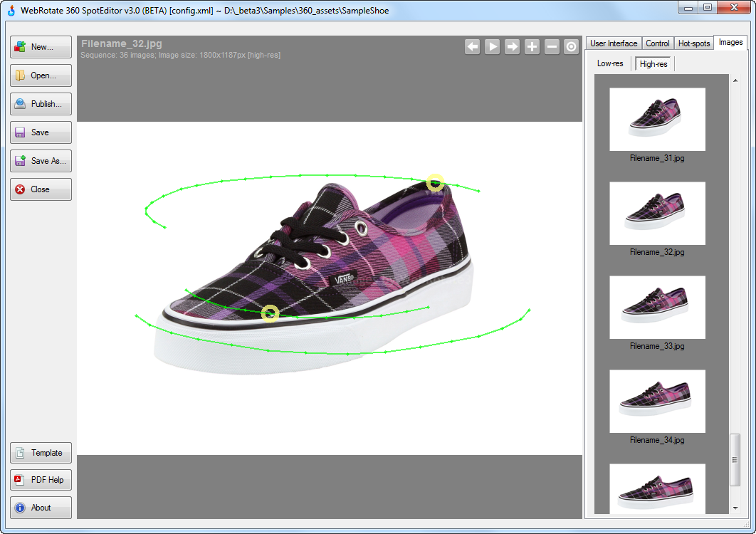This screenshot has width=756, height=534.
Task: Click Save As... button
Action: coord(41,161)
